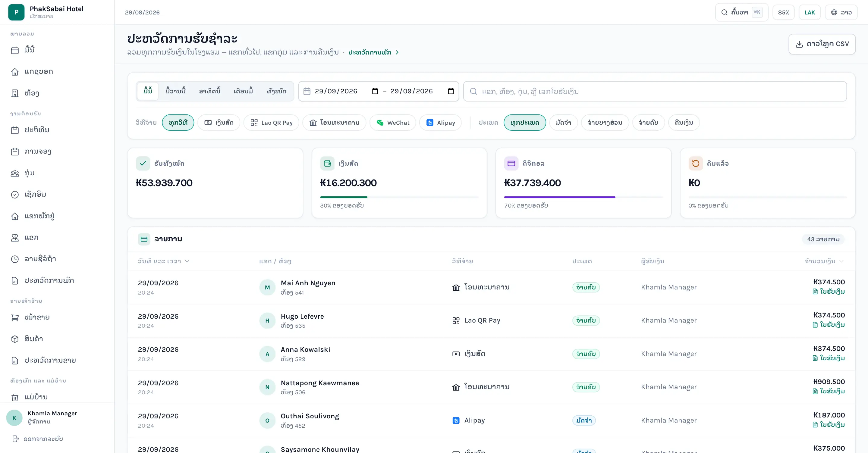Sort by amount column chevron
Image resolution: width=868 pixels, height=453 pixels.
click(841, 261)
